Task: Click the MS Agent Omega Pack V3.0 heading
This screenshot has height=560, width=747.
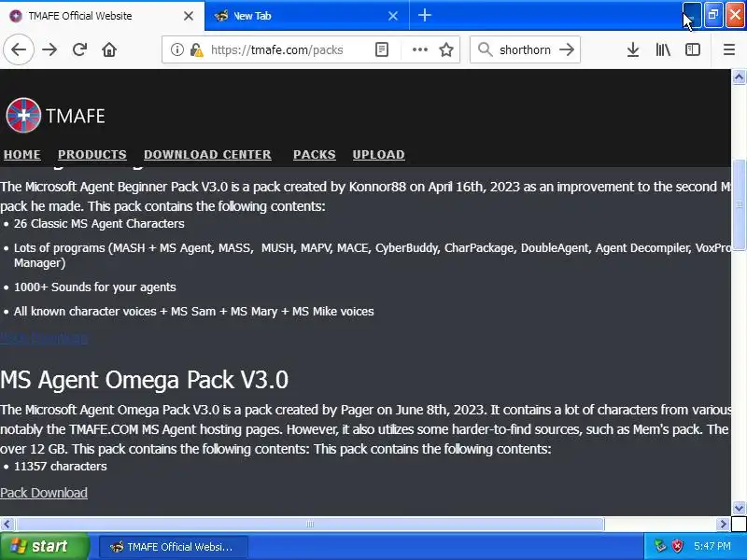Action: [145, 380]
